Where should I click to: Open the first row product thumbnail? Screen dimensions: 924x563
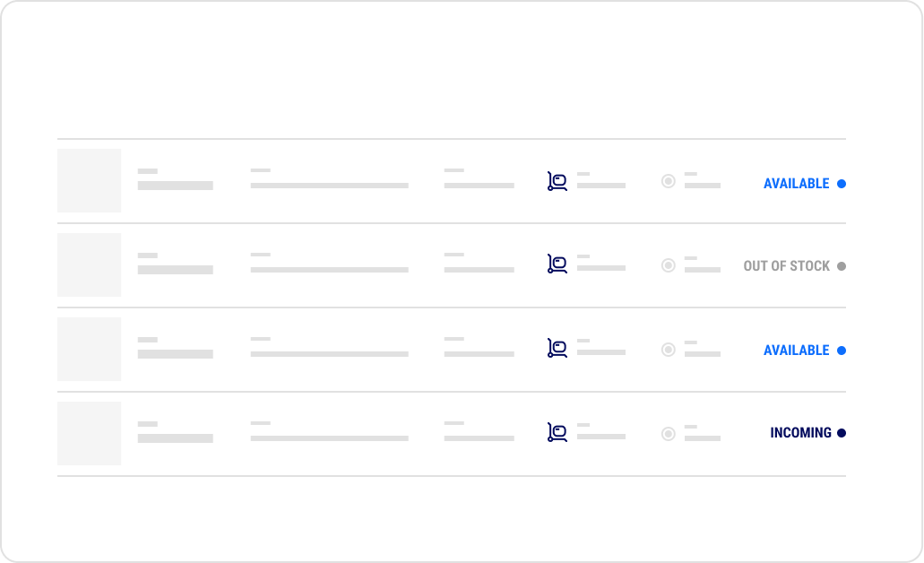[89, 180]
